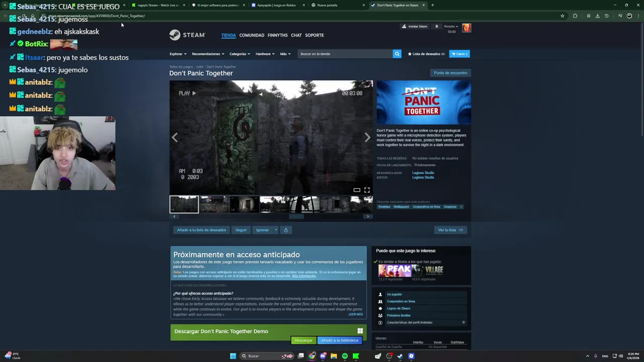
Task: Select the first selected trailer thumbnail
Action: tap(184, 204)
